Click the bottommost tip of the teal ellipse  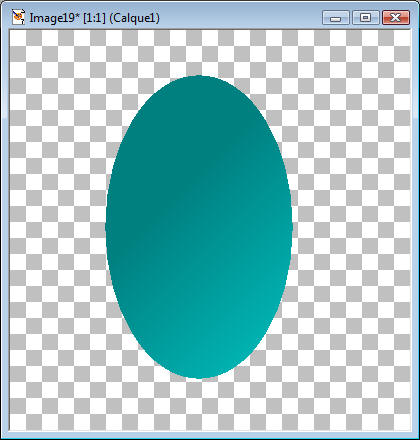pyautogui.click(x=199, y=377)
